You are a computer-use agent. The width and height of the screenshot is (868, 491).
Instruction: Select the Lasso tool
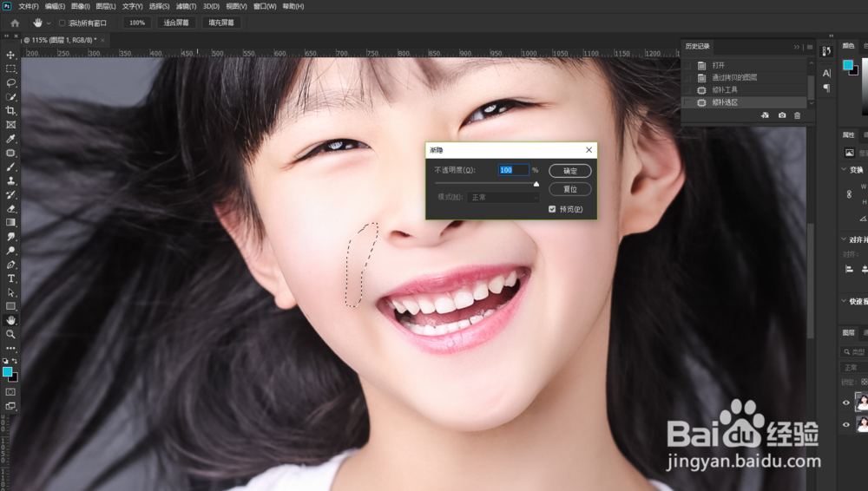coord(10,82)
